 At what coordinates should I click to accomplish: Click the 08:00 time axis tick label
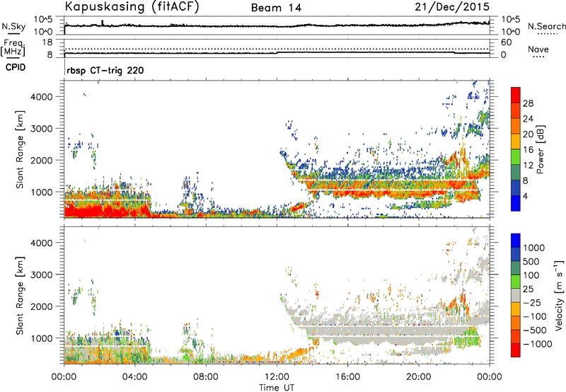206,376
